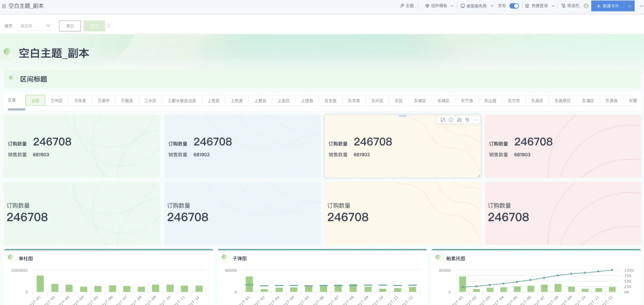Click the 区间标题 section heading

tap(34, 79)
